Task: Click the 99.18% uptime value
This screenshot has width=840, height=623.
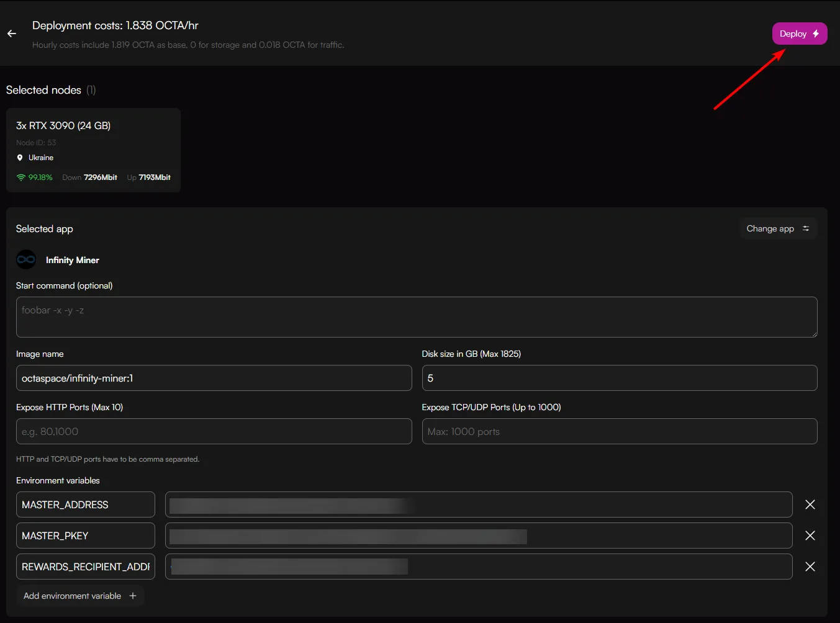Action: pos(40,177)
